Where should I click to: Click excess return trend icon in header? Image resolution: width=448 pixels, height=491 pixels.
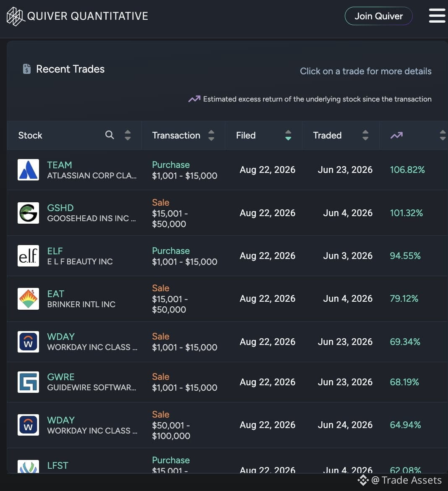(x=396, y=135)
